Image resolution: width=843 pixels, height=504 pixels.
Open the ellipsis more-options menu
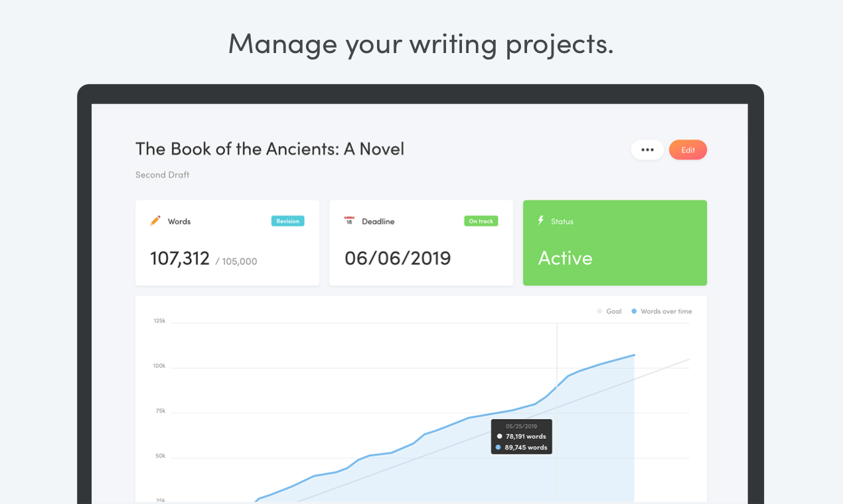point(647,150)
